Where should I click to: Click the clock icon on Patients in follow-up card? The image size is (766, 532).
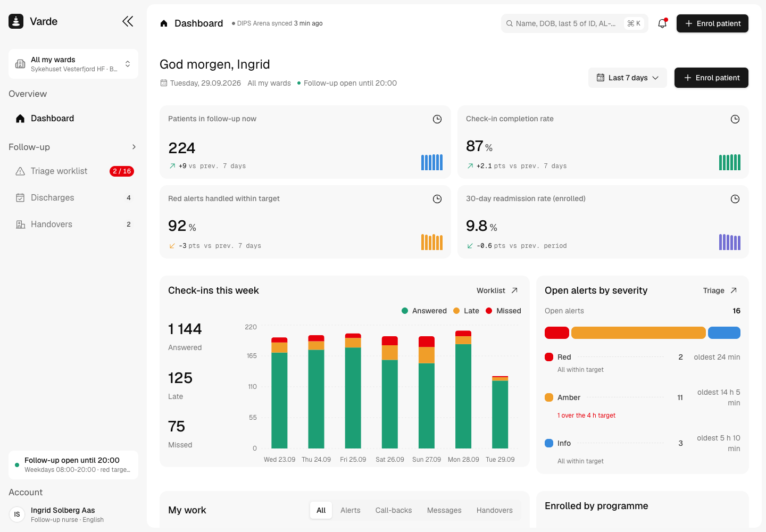(437, 119)
